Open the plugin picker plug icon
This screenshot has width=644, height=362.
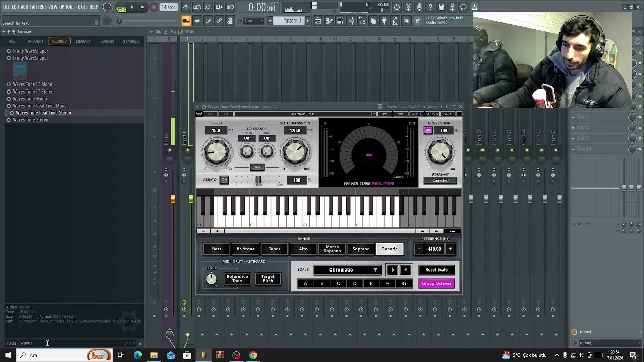[x=384, y=21]
